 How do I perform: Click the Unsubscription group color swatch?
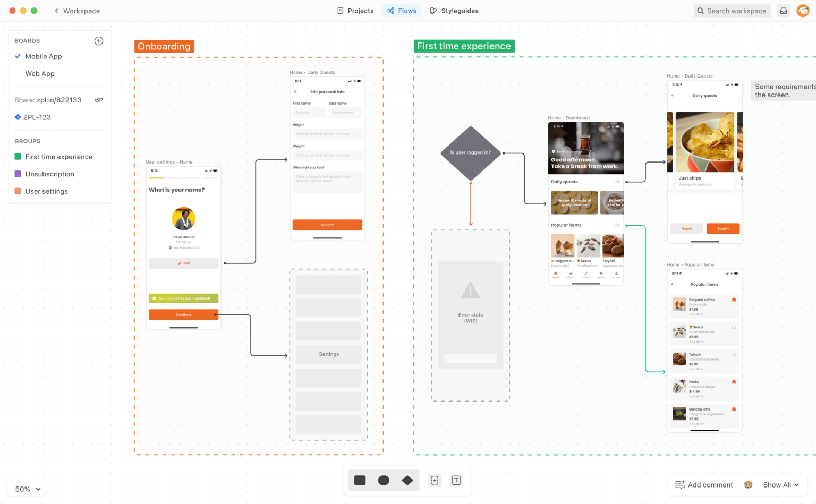coord(18,174)
